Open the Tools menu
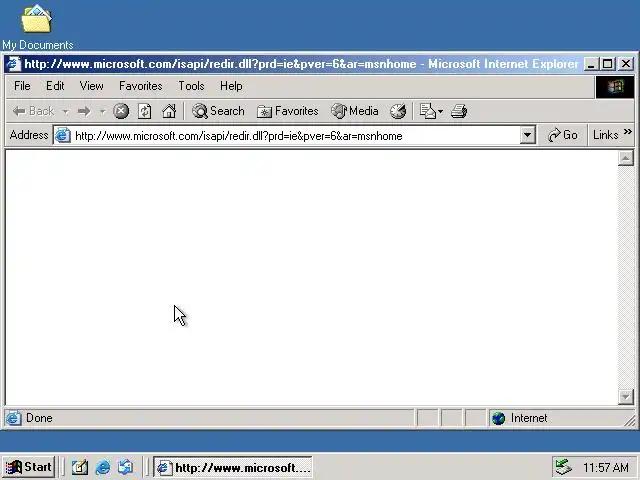This screenshot has height=480, width=640. pos(191,86)
